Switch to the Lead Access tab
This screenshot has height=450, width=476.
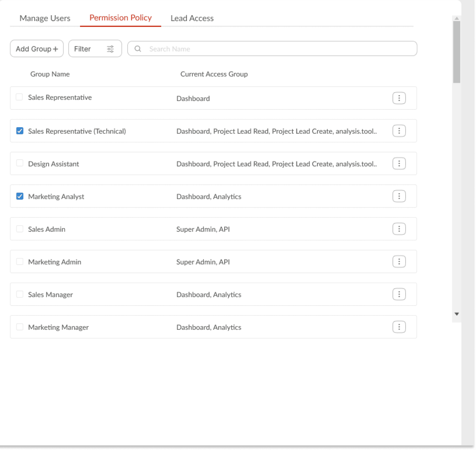pos(192,18)
